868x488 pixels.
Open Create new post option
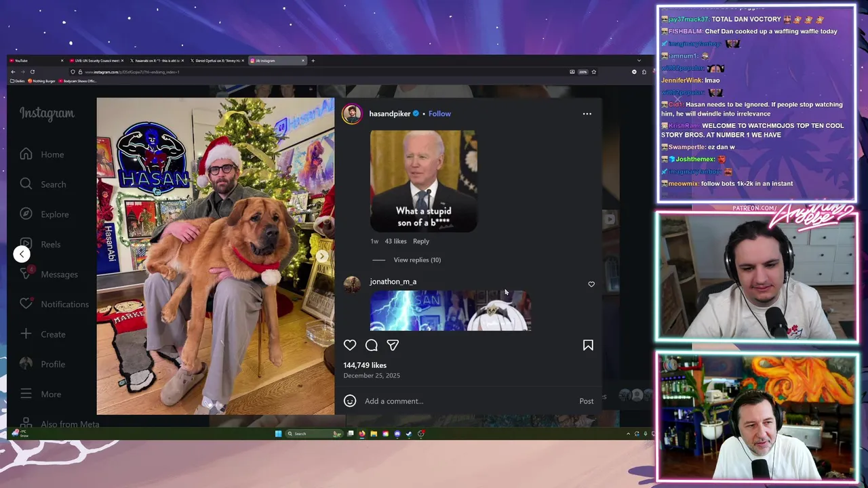[43, 334]
